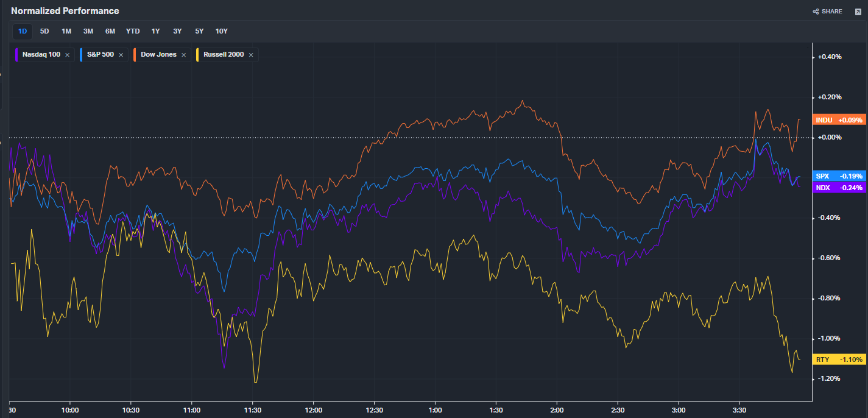Select the 1D time range
This screenshot has height=418, width=868.
tap(23, 31)
